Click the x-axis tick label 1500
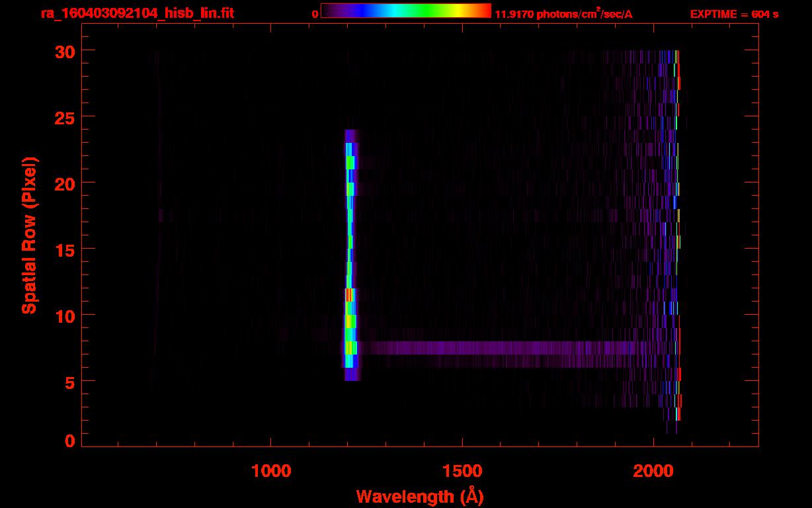 pos(462,471)
